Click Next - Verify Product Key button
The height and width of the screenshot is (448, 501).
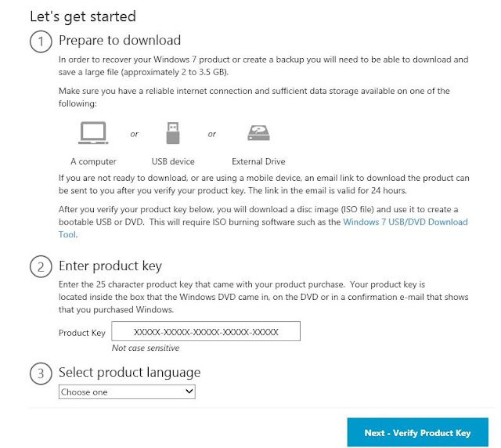[x=417, y=432]
